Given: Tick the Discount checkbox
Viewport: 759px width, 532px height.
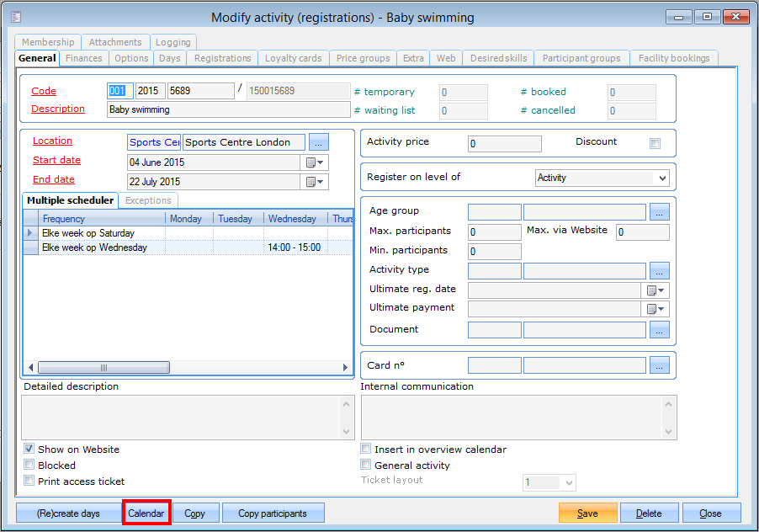Looking at the screenshot, I should coord(655,144).
